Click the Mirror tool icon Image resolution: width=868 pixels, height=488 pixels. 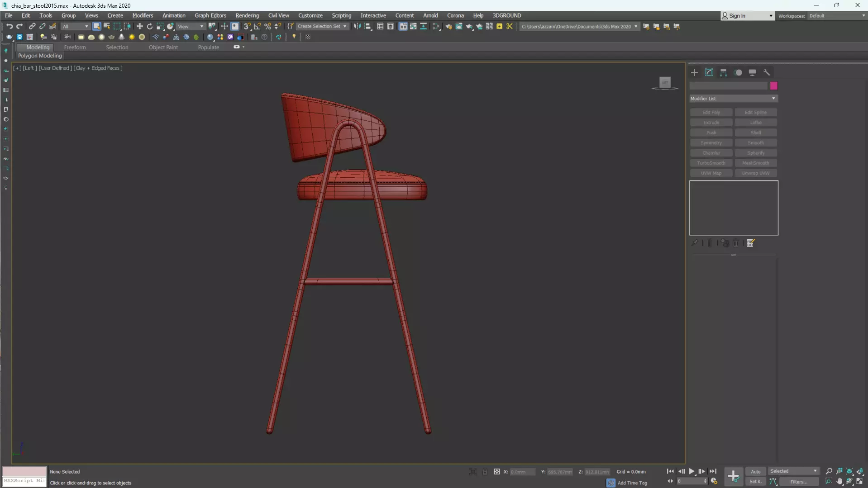[x=358, y=26]
